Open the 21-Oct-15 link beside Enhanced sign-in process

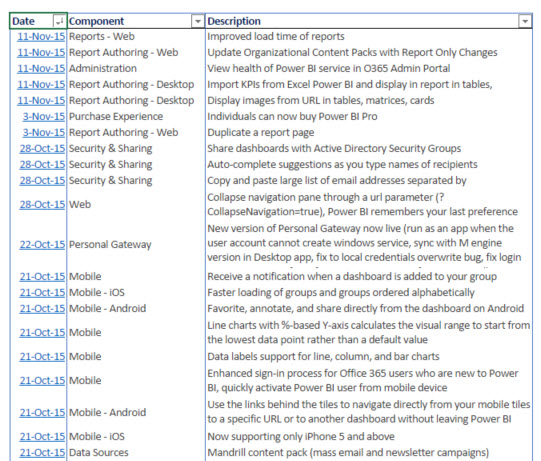[42, 381]
